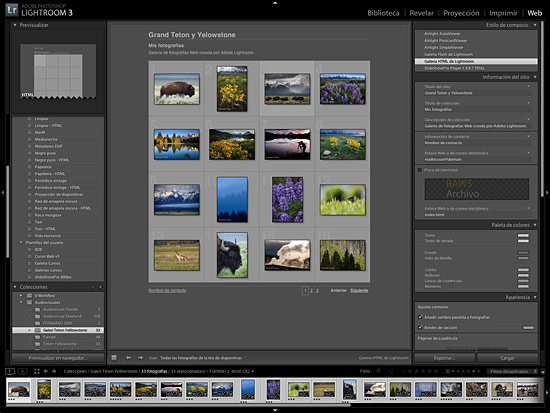Open Bordes de sección color swatch
550x413 pixels.
(528, 327)
